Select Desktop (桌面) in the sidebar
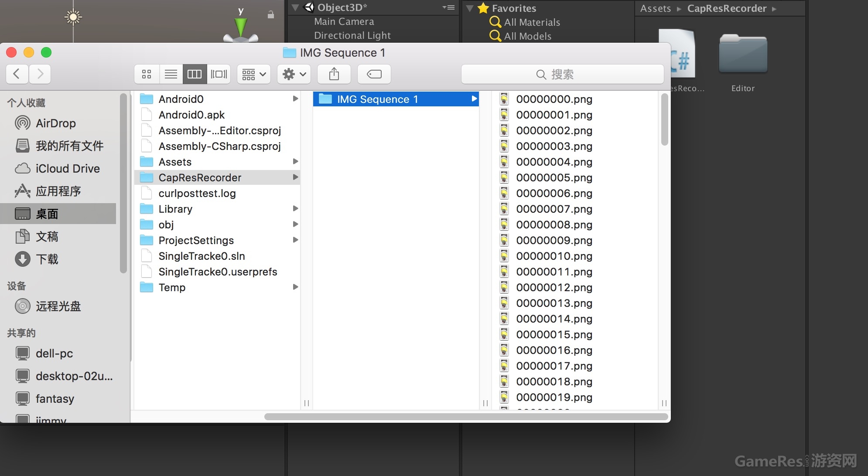 [58, 214]
